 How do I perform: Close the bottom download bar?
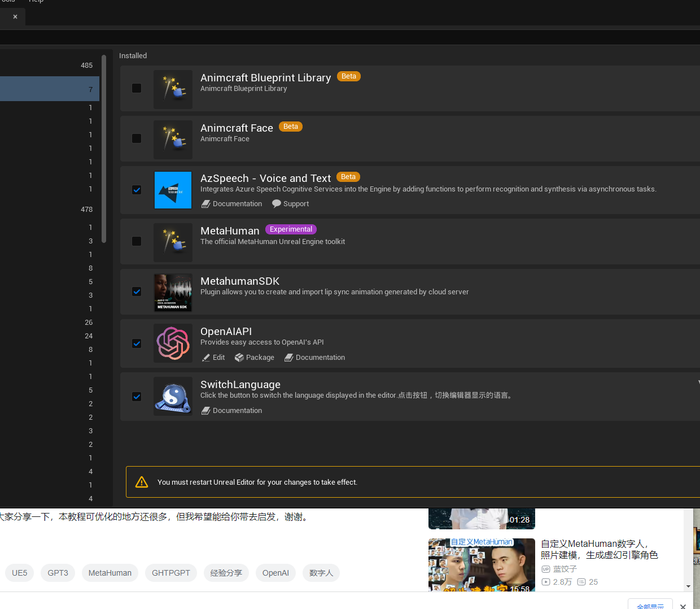click(x=683, y=606)
